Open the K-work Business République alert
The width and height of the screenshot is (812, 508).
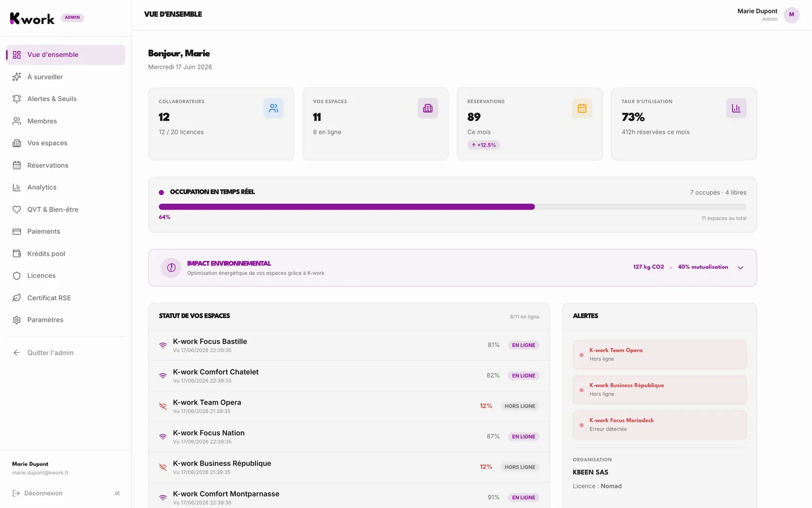pyautogui.click(x=659, y=390)
